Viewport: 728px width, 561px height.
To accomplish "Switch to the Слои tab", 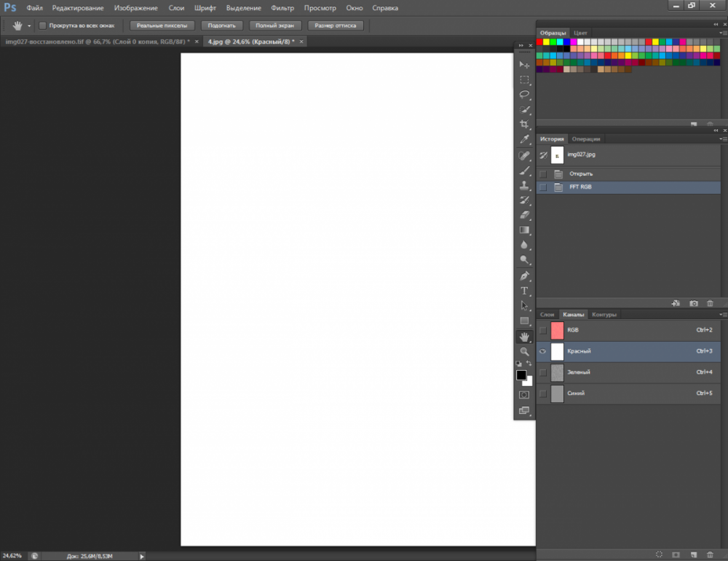I will tap(547, 315).
